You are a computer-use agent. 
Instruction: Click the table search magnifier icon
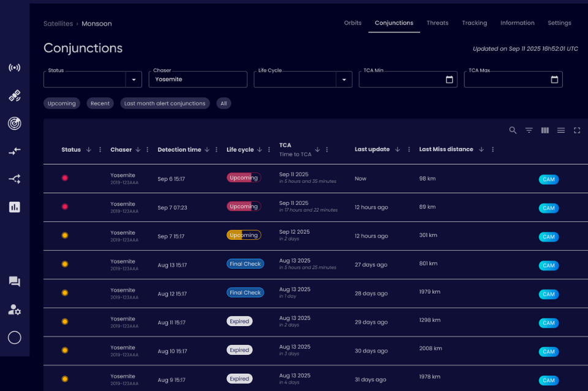click(513, 130)
